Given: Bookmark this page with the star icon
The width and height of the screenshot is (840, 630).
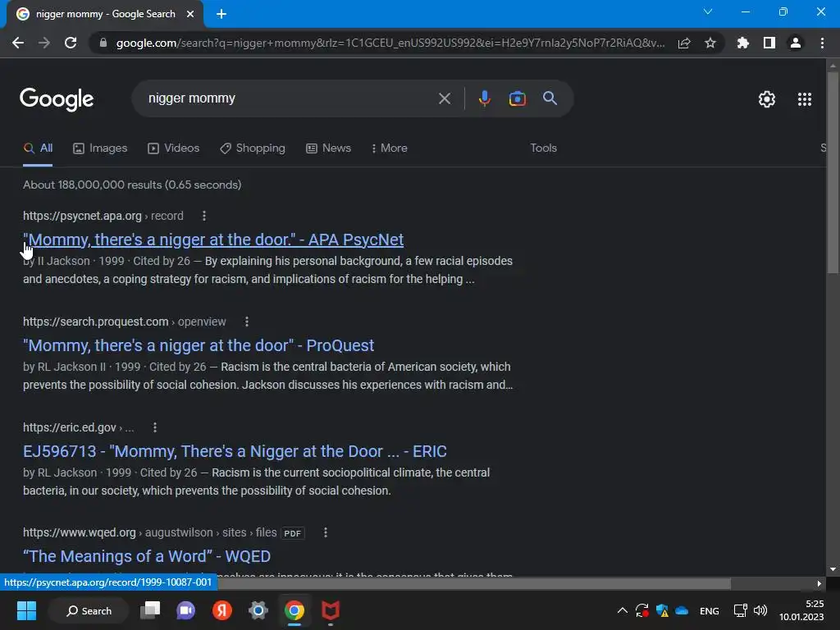Looking at the screenshot, I should coord(710,43).
